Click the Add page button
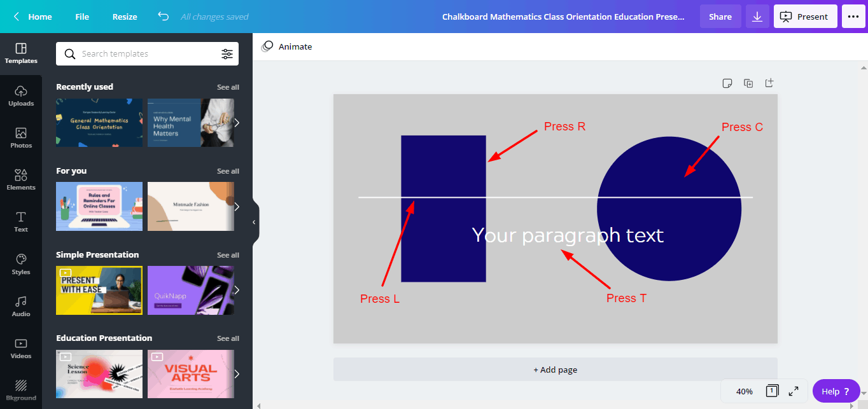868x409 pixels. coord(555,370)
